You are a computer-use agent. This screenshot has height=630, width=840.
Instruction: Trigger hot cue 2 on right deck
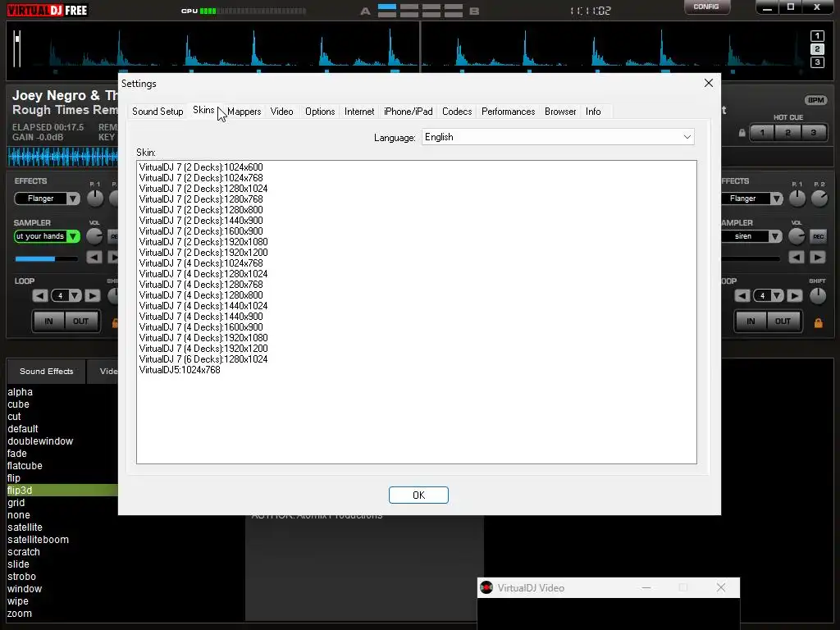pyautogui.click(x=787, y=132)
